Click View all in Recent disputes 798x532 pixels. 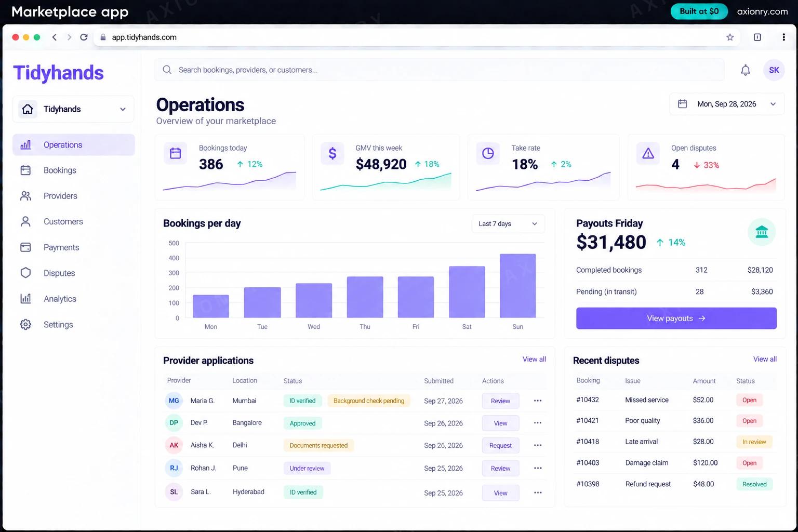click(x=765, y=359)
